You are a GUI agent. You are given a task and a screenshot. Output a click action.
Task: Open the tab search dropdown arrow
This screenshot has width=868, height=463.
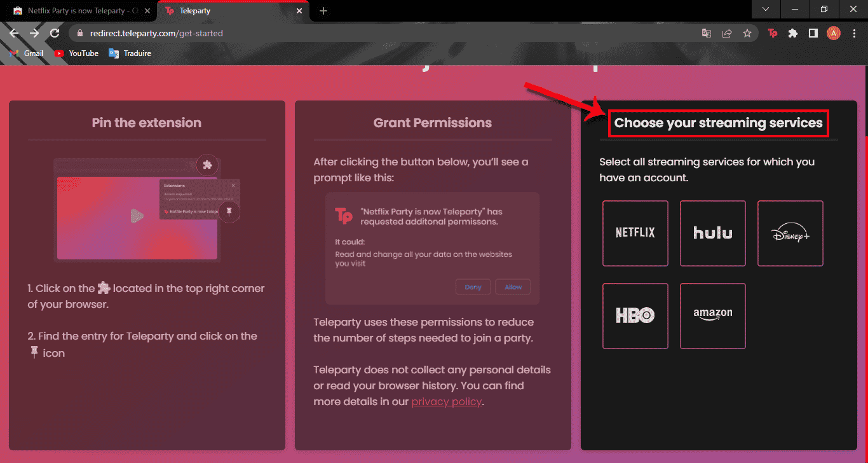pyautogui.click(x=766, y=9)
